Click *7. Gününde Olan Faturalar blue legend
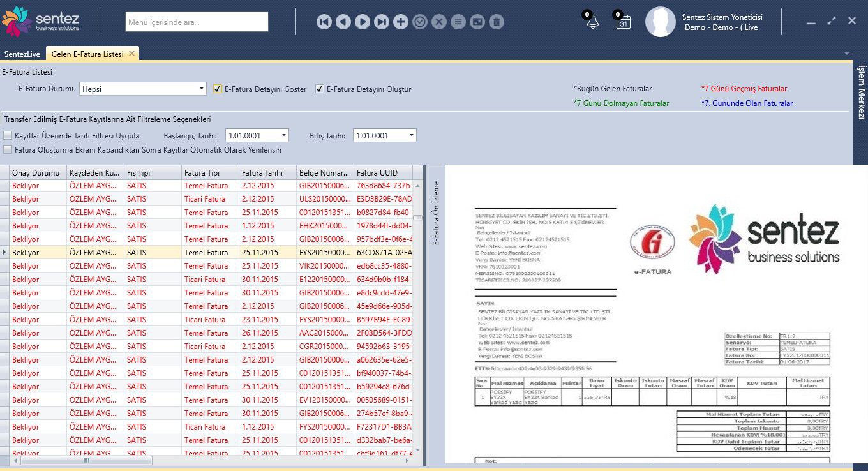Image resolution: width=868 pixels, height=471 pixels. coord(747,103)
